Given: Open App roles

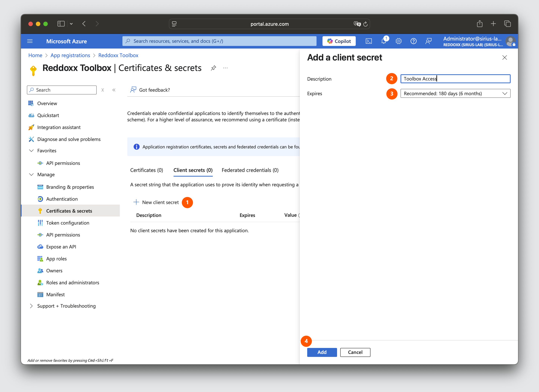Looking at the screenshot, I should [x=56, y=259].
